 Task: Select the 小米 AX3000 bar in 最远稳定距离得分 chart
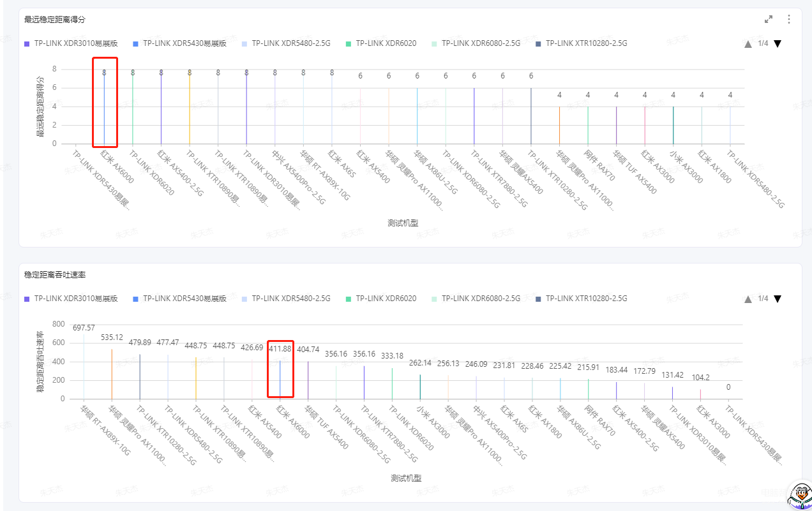click(x=673, y=125)
